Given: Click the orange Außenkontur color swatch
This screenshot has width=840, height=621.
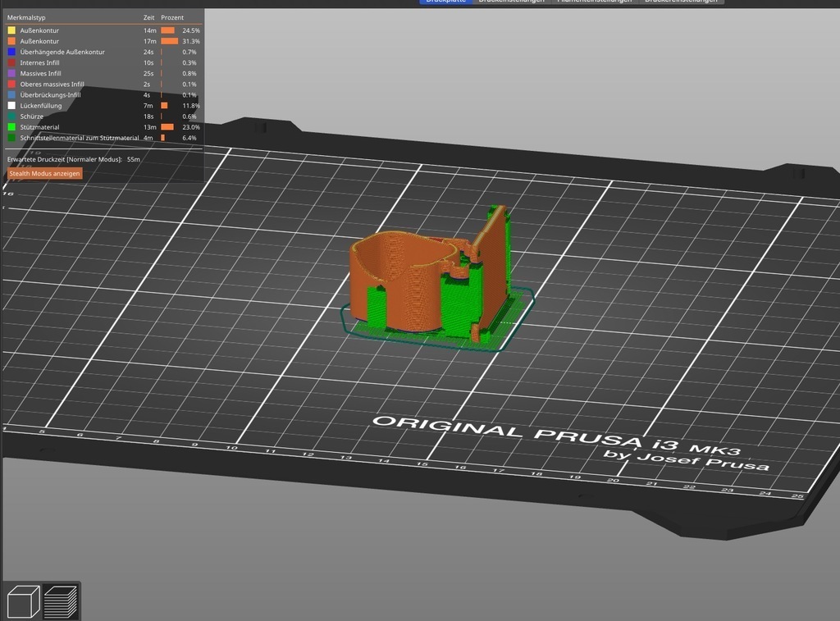Looking at the screenshot, I should coord(11,41).
